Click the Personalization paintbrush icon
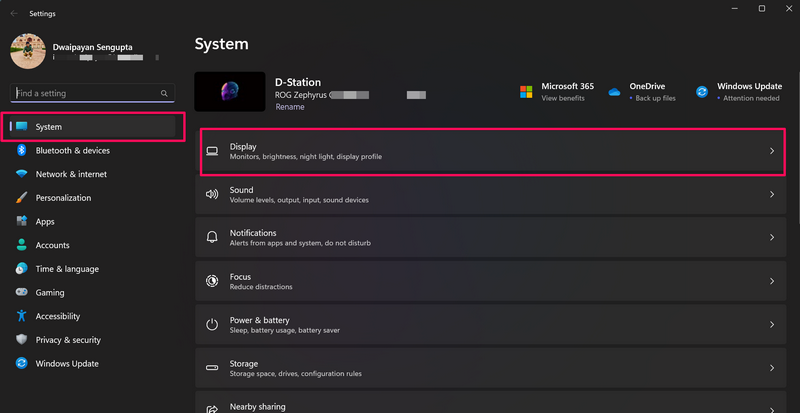This screenshot has height=413, width=800. pos(21,198)
